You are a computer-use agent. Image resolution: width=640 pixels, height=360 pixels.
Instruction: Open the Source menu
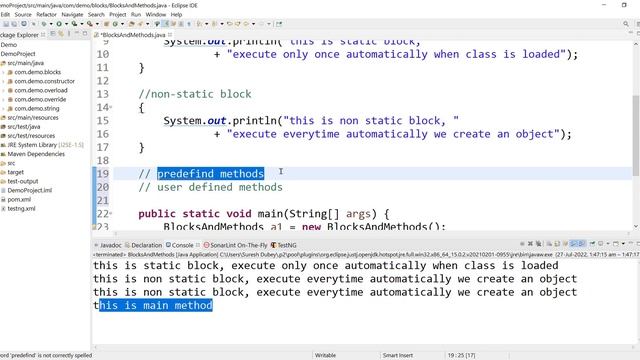coord(23,14)
